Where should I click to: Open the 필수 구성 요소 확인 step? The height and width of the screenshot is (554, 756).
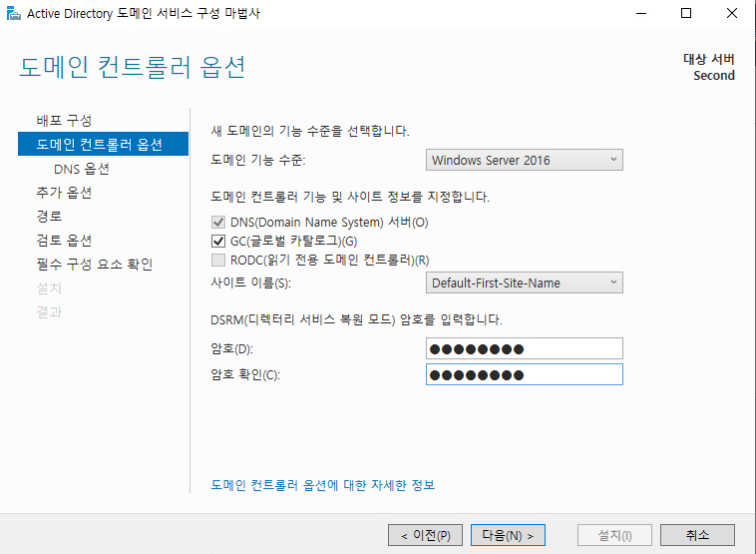[95, 264]
